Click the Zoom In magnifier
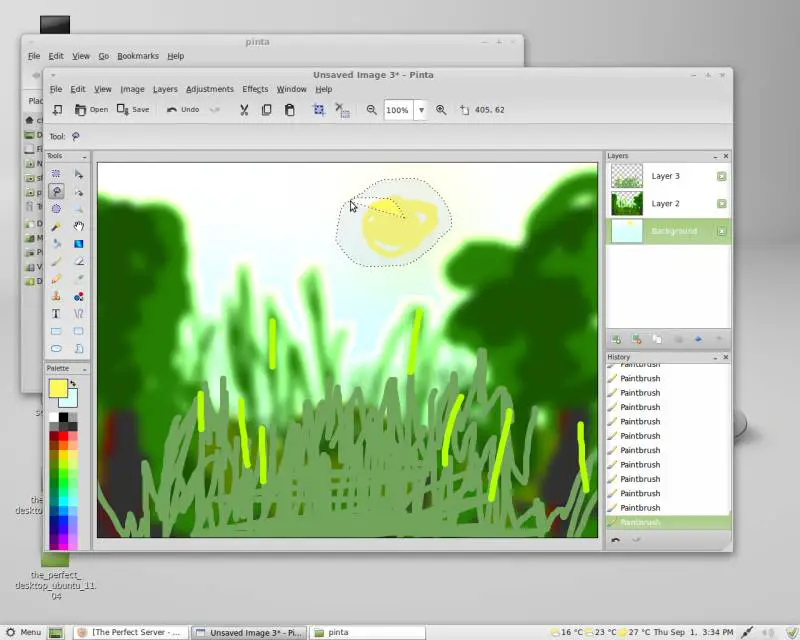 [x=441, y=110]
